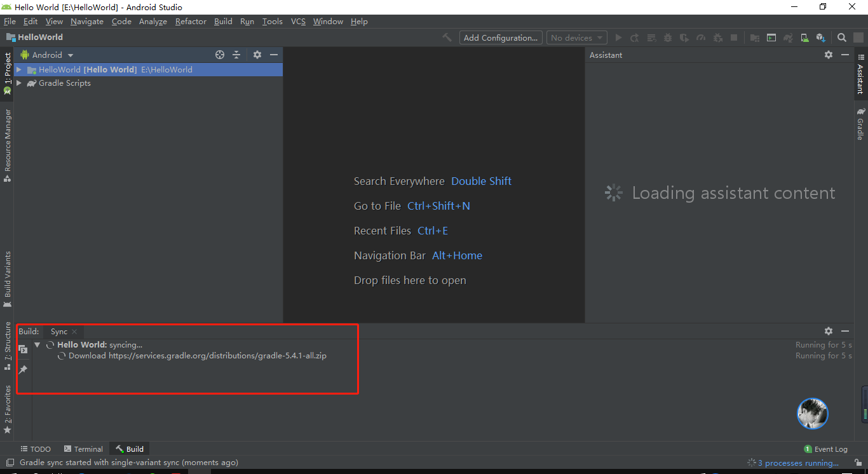Click the Profile app gauge icon
The height and width of the screenshot is (474, 868).
point(701,37)
